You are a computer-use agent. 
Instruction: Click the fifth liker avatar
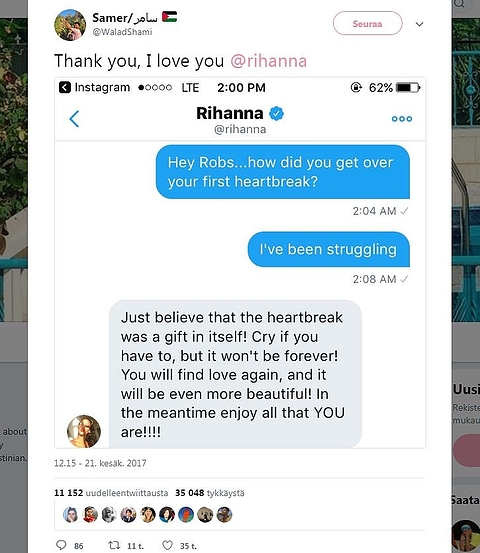click(x=147, y=515)
